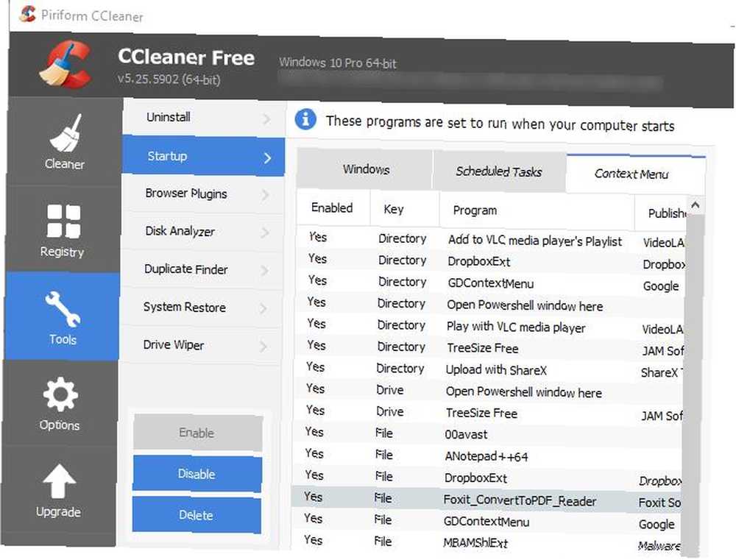Open the Cleaner section broom icon
The height and width of the screenshot is (560, 736).
coord(66,133)
